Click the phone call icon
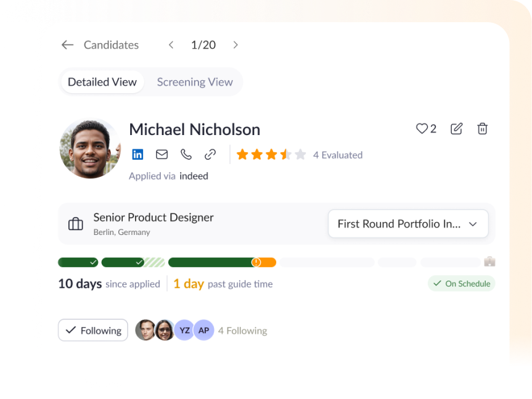Screen dimensions: 532x399 coord(186,154)
